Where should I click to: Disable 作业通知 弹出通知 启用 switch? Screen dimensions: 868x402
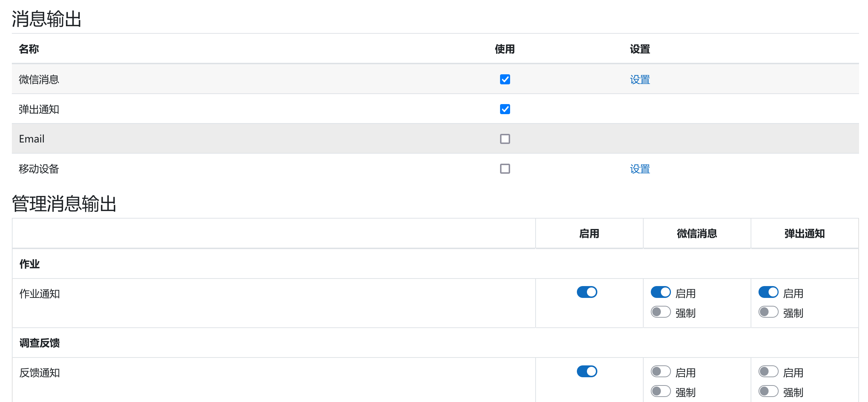tap(768, 292)
